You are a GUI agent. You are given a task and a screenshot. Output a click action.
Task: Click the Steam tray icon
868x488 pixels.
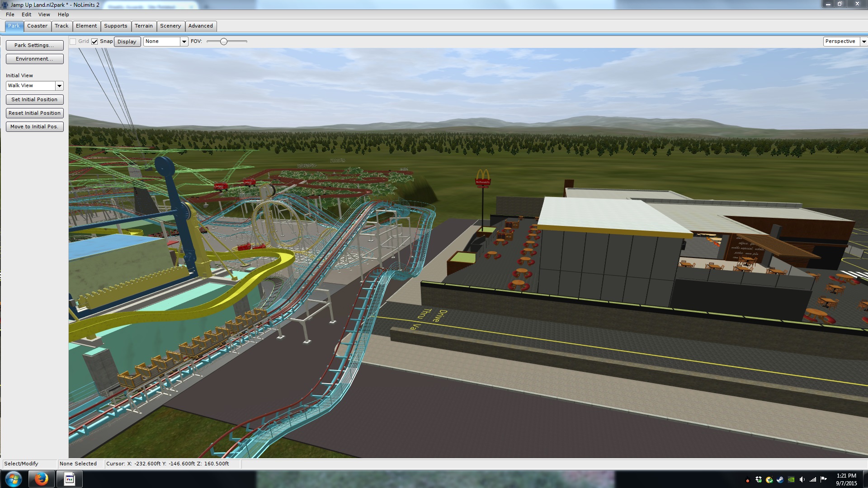click(780, 479)
